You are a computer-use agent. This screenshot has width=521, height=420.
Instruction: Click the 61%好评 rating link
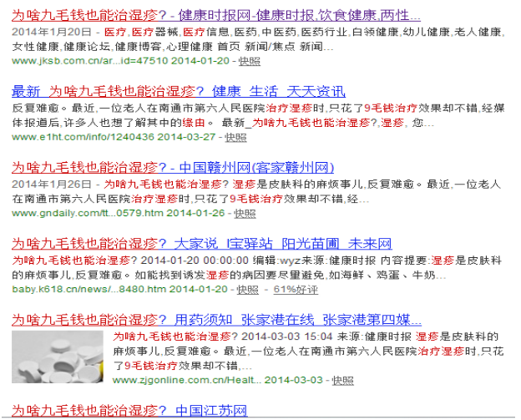(x=296, y=290)
